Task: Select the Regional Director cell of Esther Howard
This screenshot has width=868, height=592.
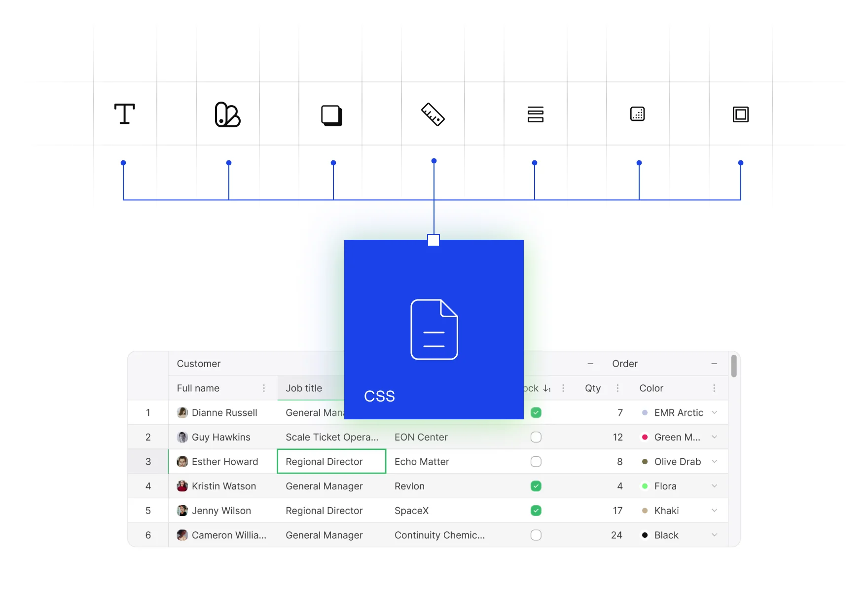Action: pyautogui.click(x=331, y=461)
